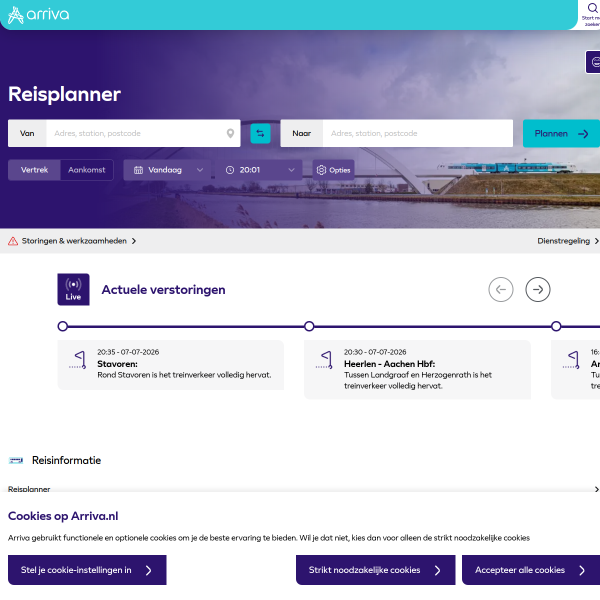Click the purple side button at right edge
600x600 pixels.
pyautogui.click(x=593, y=62)
